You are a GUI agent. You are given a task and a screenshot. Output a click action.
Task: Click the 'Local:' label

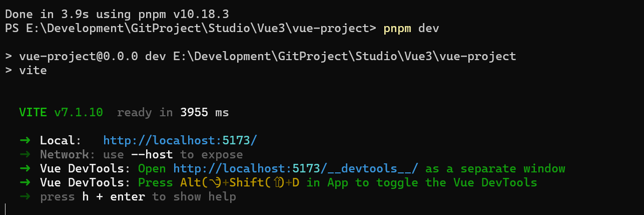pyautogui.click(x=61, y=140)
